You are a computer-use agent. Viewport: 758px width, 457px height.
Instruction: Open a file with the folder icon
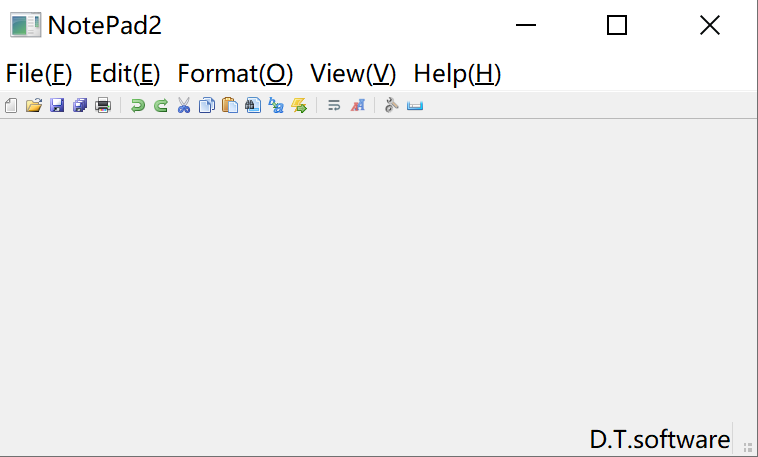click(34, 105)
